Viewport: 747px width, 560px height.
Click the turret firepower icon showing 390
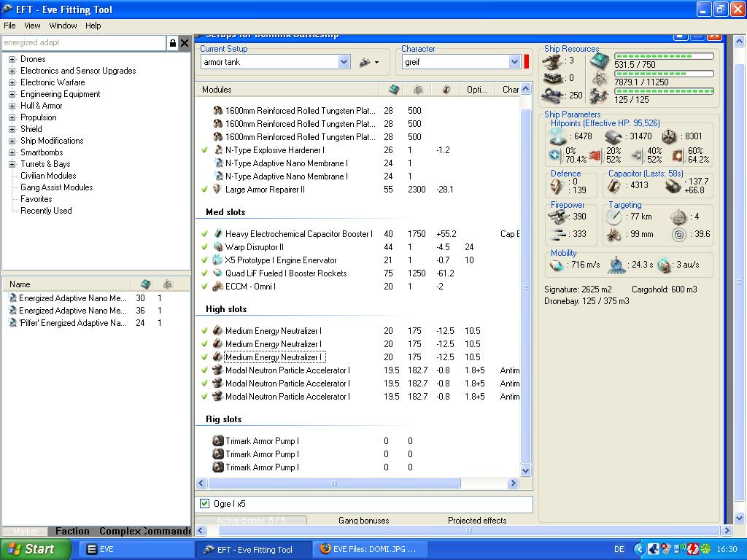point(557,217)
